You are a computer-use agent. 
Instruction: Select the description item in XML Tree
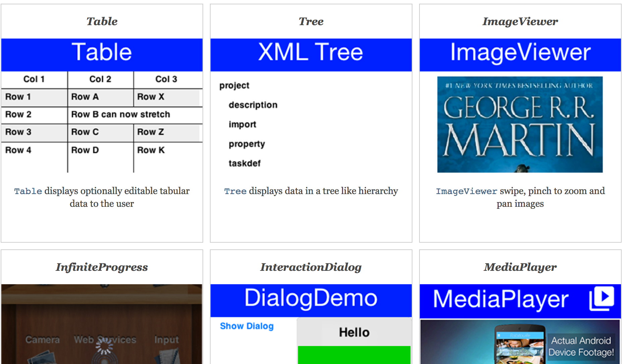coord(253,105)
